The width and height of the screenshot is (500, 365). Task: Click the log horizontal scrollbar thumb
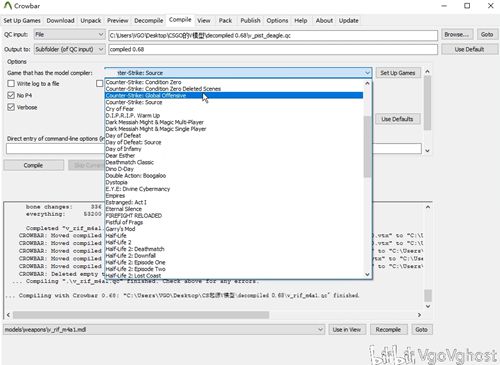141,315
